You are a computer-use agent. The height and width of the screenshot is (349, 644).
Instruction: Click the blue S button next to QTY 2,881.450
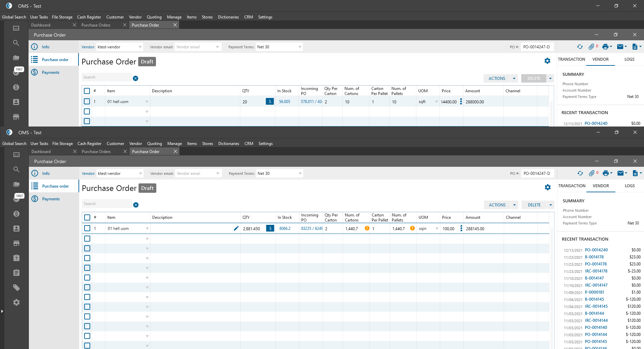(x=270, y=229)
